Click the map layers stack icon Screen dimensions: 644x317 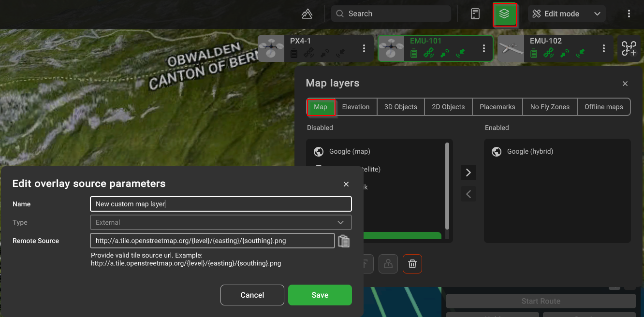tap(505, 14)
